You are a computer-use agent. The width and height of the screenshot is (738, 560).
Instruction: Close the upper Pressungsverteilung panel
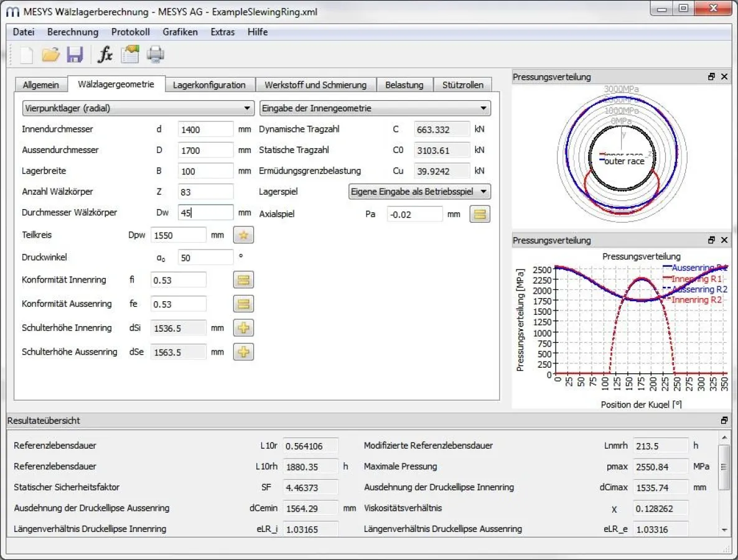[724, 77]
